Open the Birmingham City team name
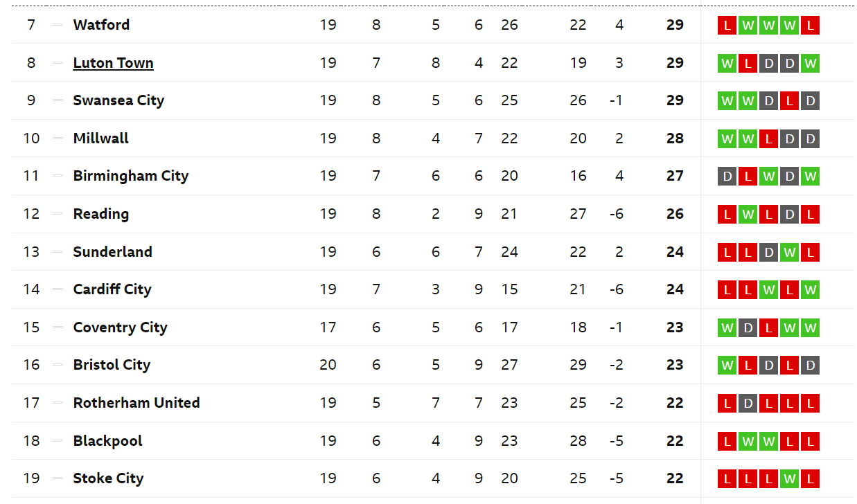This screenshot has width=857, height=504. coord(131,176)
